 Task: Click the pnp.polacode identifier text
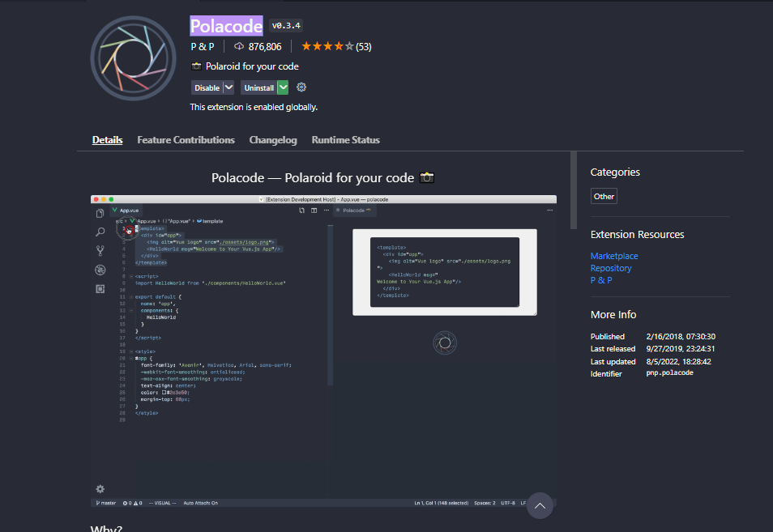(669, 373)
